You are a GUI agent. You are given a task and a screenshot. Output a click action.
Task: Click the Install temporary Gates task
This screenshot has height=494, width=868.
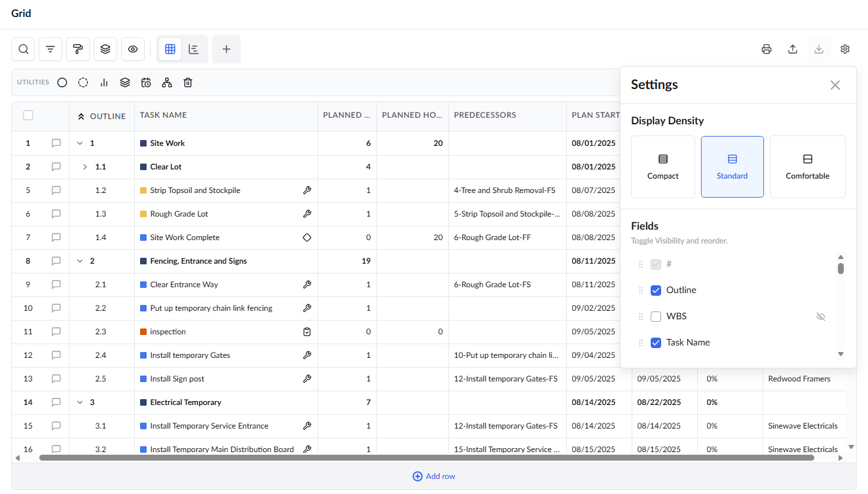click(190, 355)
